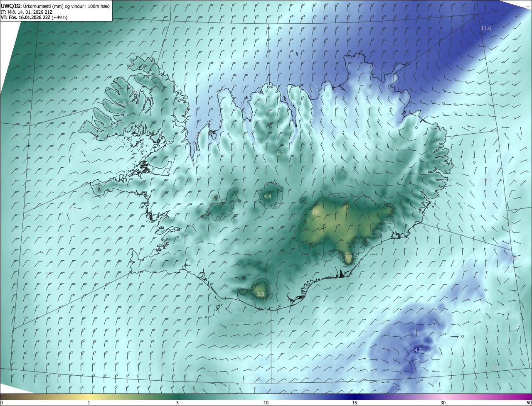Click the 3.5 value label

click(261, 294)
